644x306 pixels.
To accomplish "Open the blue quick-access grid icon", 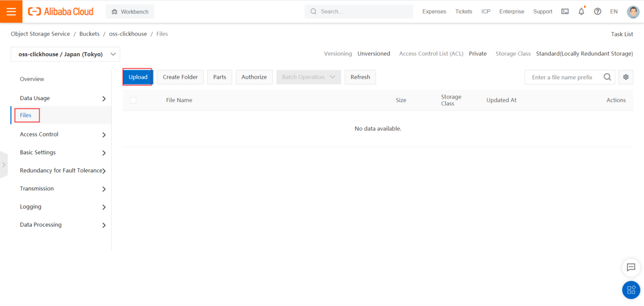I will tap(631, 290).
